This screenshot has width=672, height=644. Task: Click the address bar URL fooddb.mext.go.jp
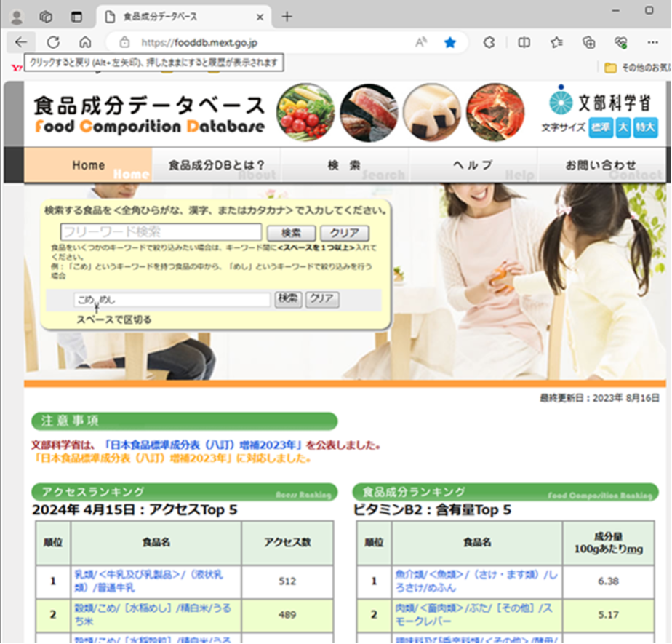pos(199,42)
